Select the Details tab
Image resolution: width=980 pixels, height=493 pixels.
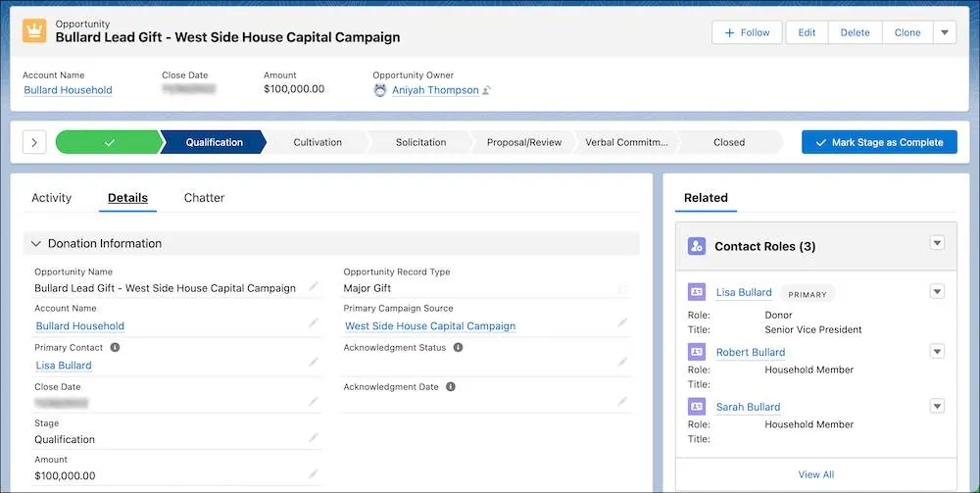pyautogui.click(x=127, y=198)
